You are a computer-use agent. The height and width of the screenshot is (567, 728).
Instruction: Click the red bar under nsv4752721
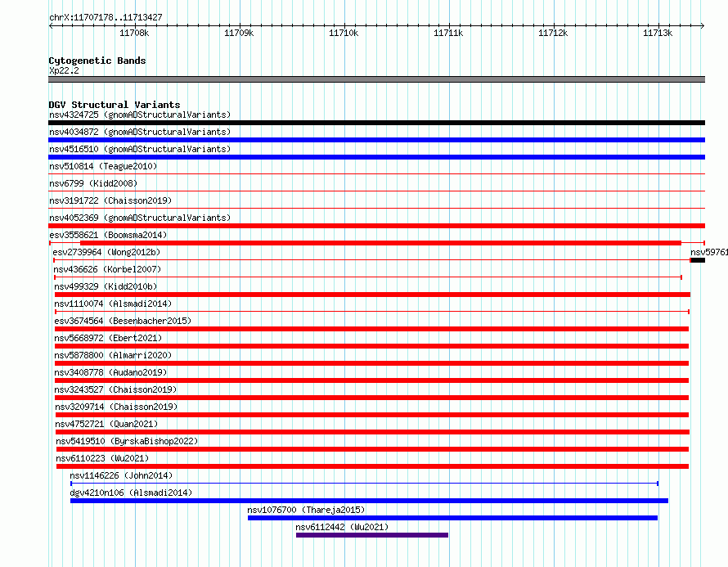pyautogui.click(x=372, y=432)
